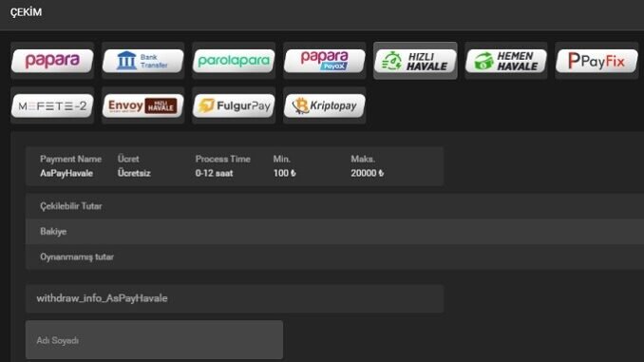644x362 pixels.
Task: Click the 0-12 saat process time
Action: pos(214,173)
